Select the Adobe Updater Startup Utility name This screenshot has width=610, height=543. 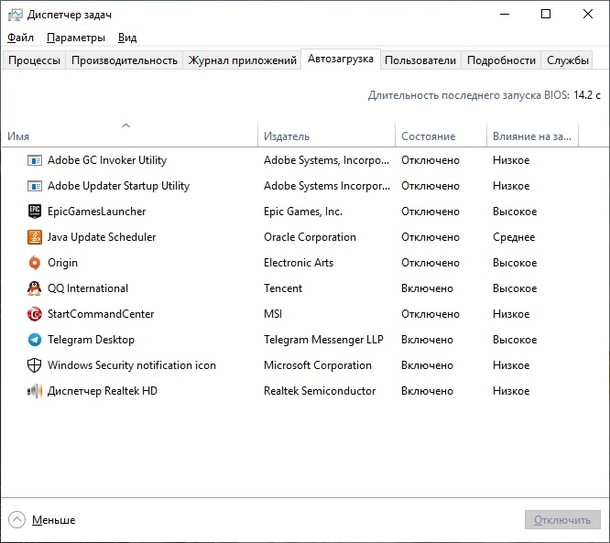click(x=119, y=186)
